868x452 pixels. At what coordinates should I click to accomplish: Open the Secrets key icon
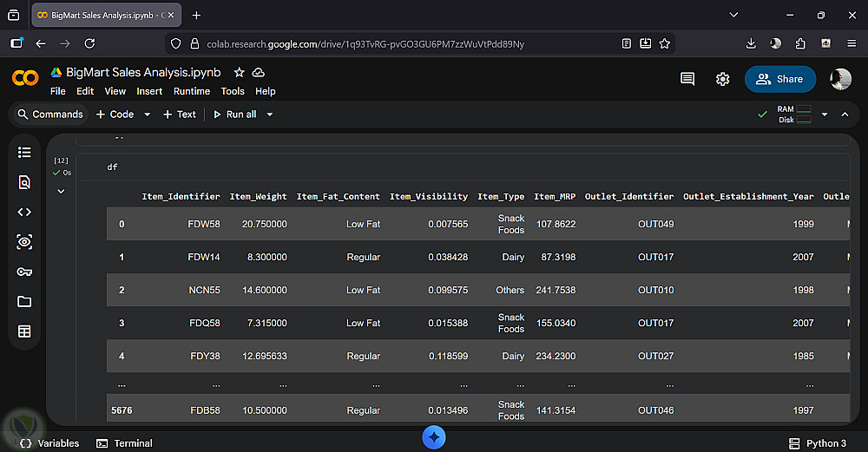coord(24,272)
